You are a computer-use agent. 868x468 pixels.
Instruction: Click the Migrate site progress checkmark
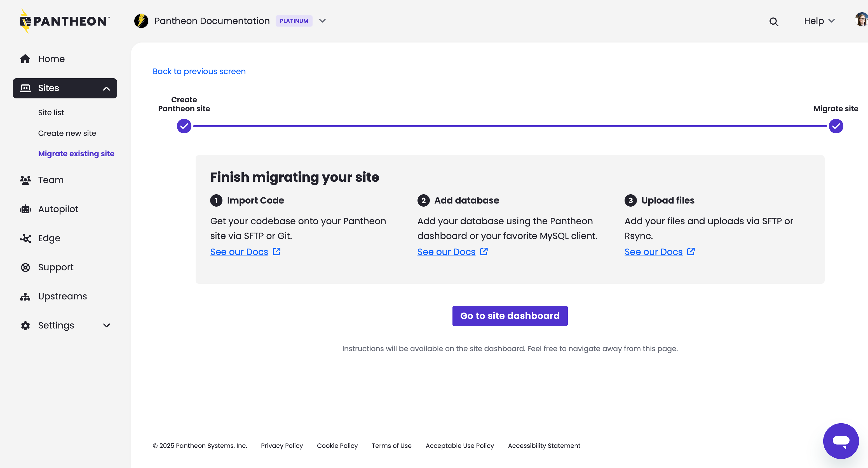click(x=836, y=126)
